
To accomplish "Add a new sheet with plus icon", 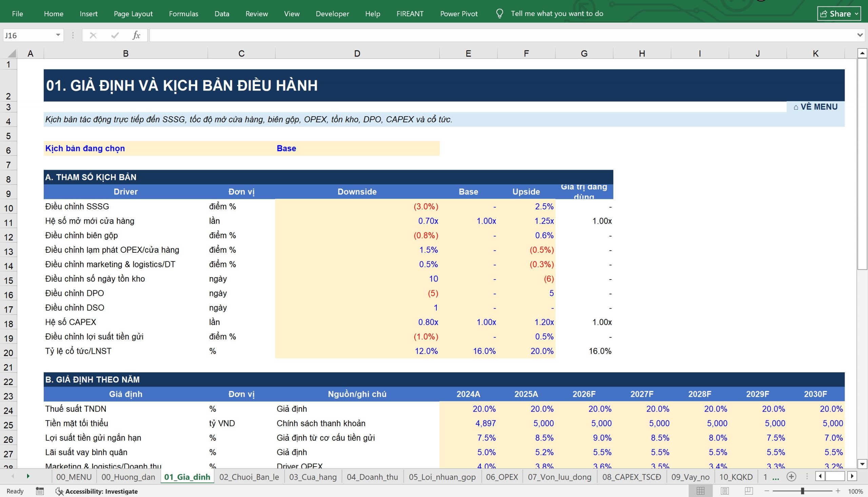I will point(791,477).
